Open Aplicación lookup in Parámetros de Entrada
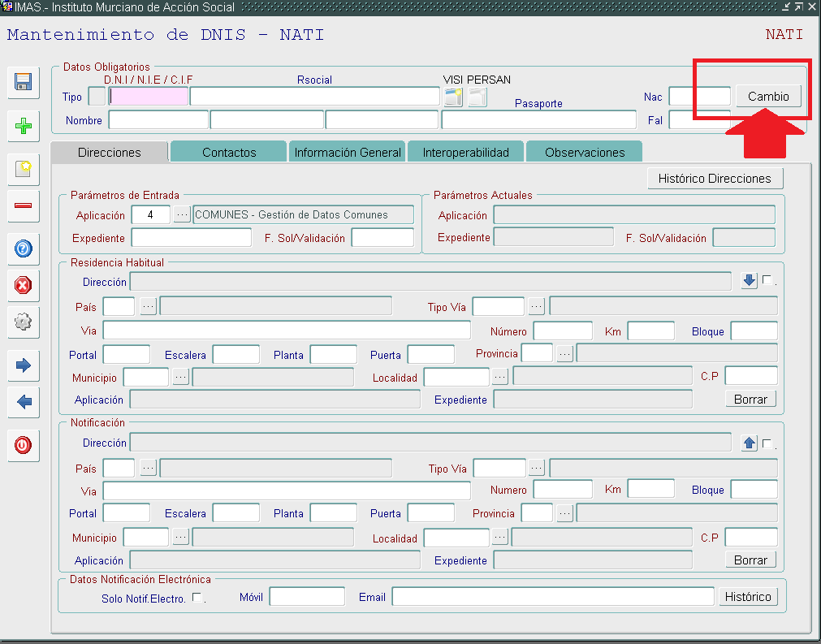Viewport: 821px width, 644px height. coord(182,215)
